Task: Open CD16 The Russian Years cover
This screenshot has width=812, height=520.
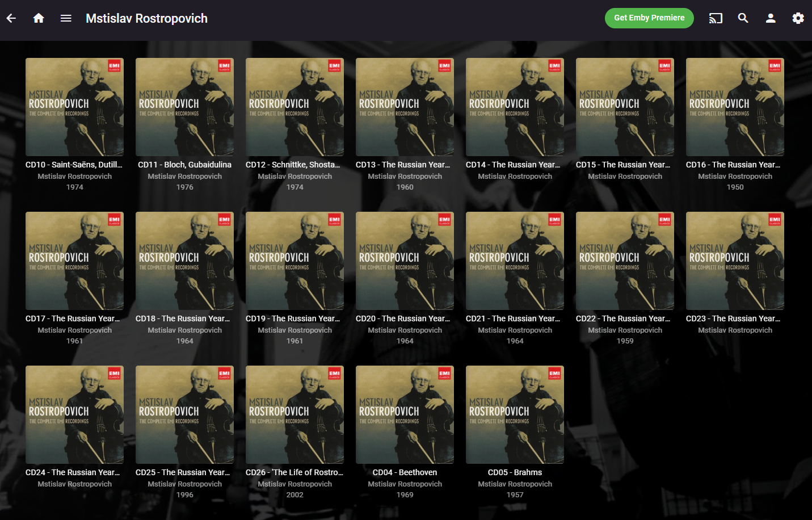Action: point(735,107)
